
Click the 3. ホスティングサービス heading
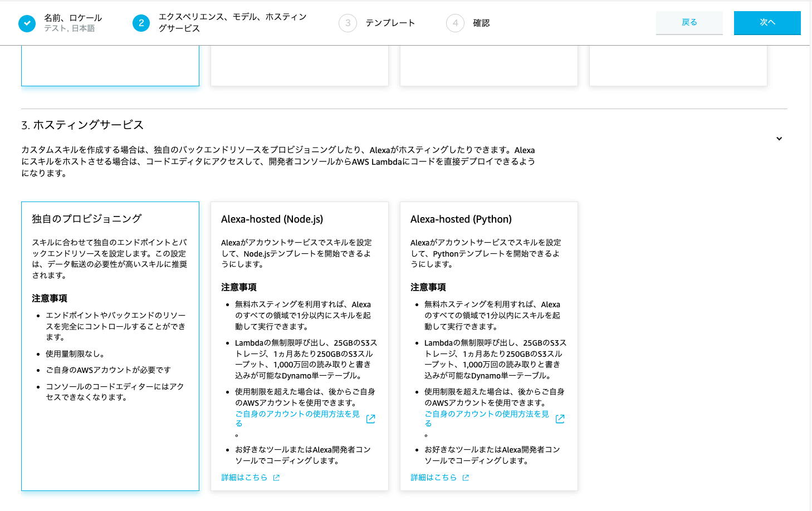(x=82, y=125)
